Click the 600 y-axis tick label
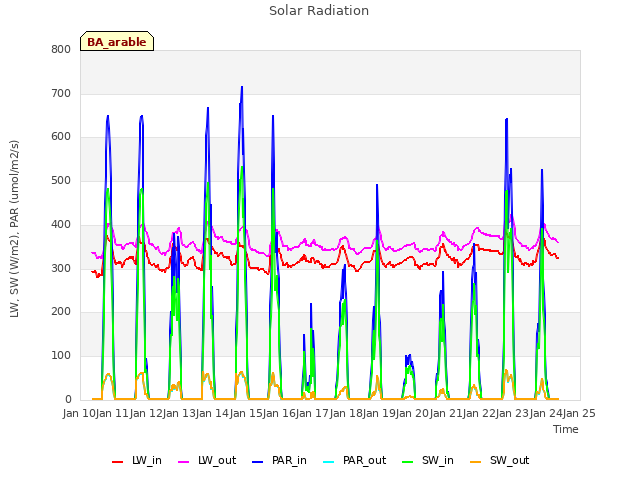 coord(61,137)
